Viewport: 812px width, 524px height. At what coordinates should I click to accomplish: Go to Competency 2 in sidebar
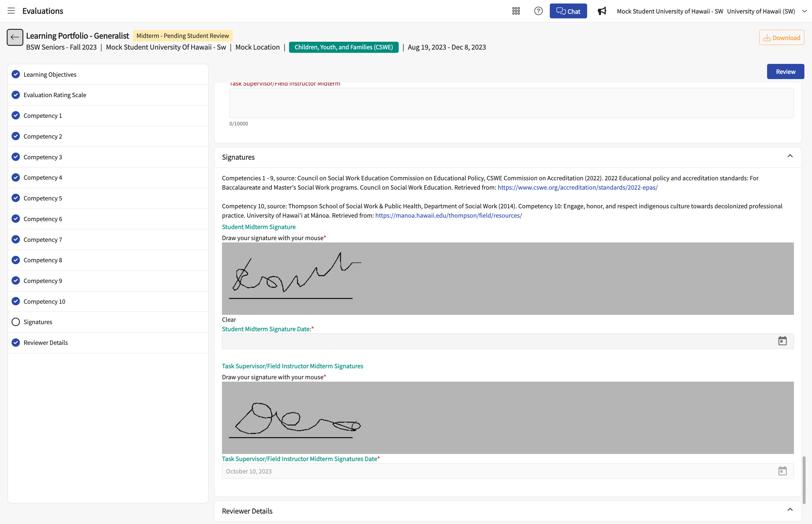click(108, 137)
